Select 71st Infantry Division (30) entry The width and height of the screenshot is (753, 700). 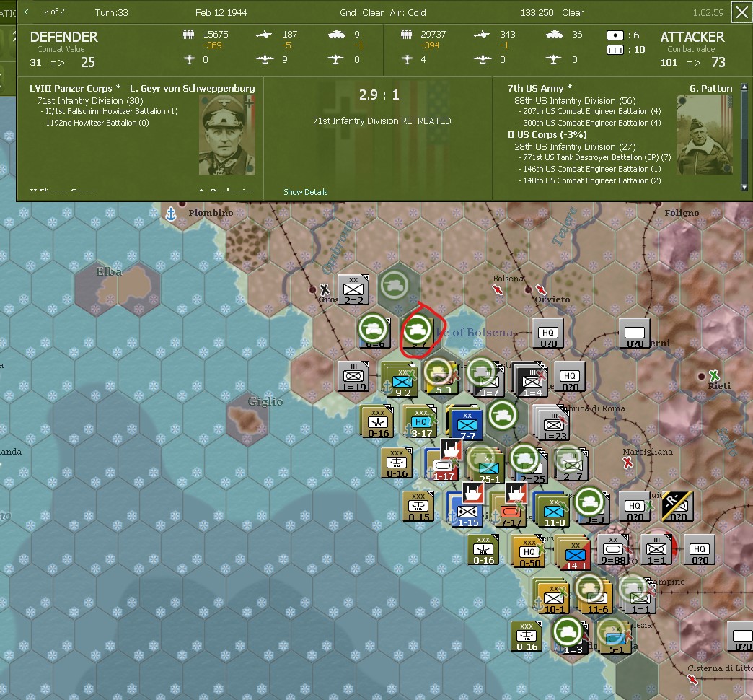click(x=90, y=100)
